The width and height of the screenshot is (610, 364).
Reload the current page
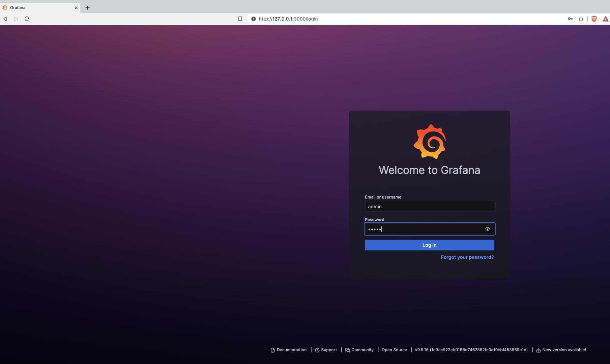(x=27, y=19)
